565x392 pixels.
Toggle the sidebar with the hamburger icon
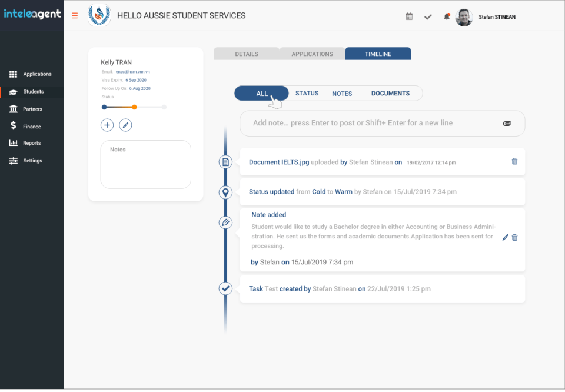[75, 15]
